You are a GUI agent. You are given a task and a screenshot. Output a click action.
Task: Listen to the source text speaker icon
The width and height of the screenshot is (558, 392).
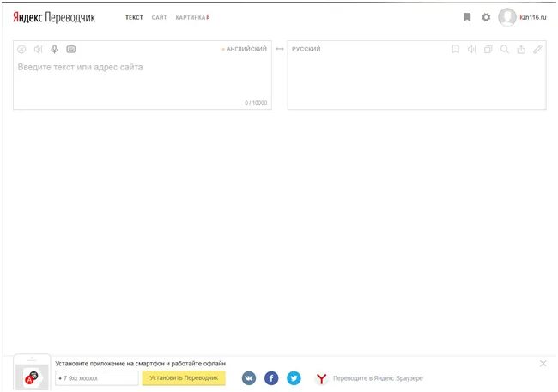tap(38, 50)
